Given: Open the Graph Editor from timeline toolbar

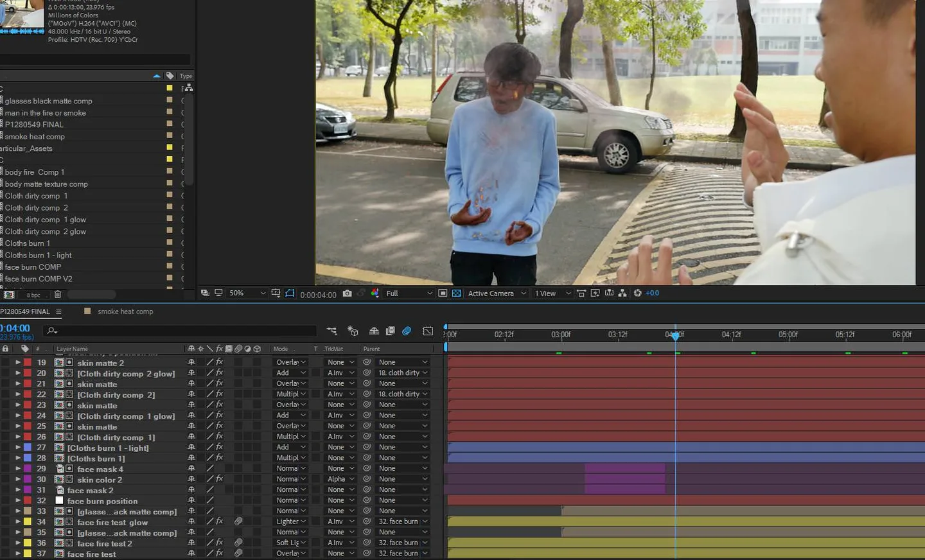Looking at the screenshot, I should click(x=428, y=331).
